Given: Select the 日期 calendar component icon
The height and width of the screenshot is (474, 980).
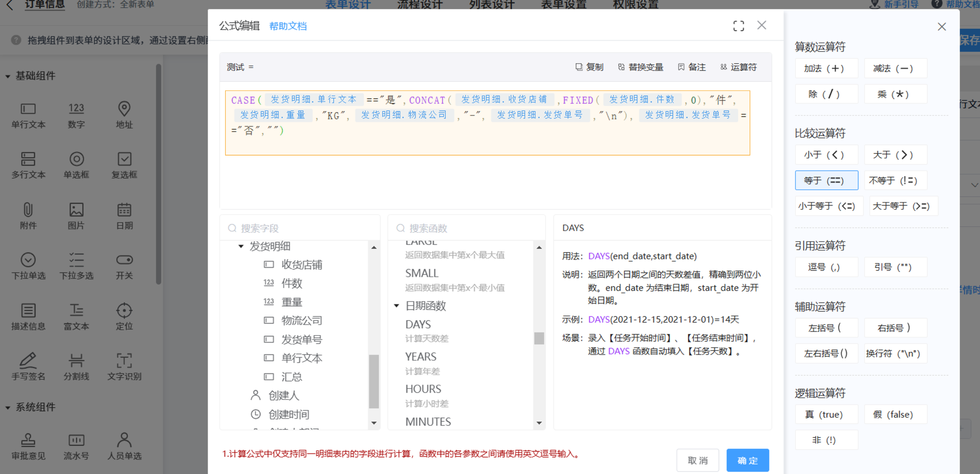Looking at the screenshot, I should coord(124,210).
